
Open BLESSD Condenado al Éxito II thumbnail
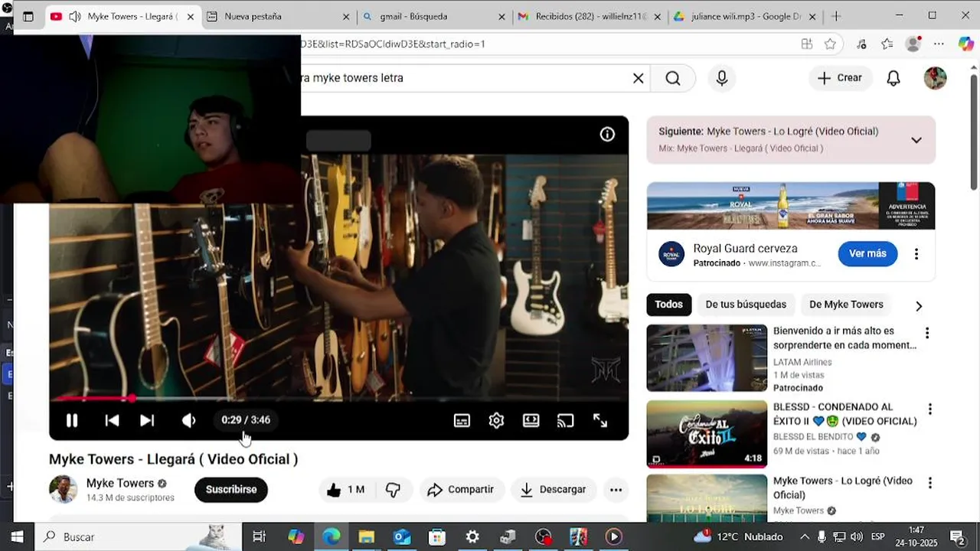707,434
